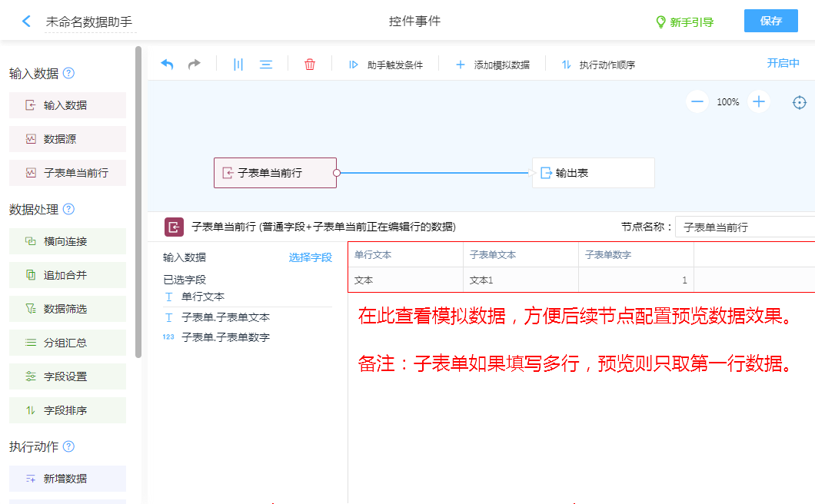Click the redo arrow icon

195,65
